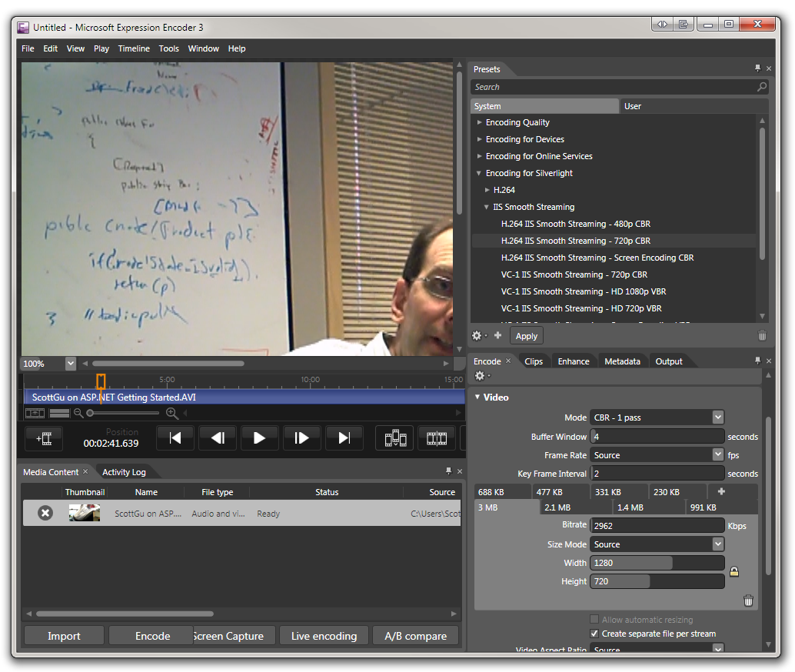Add a new stream with plus icon
Image resolution: width=795 pixels, height=672 pixels.
coord(721,491)
